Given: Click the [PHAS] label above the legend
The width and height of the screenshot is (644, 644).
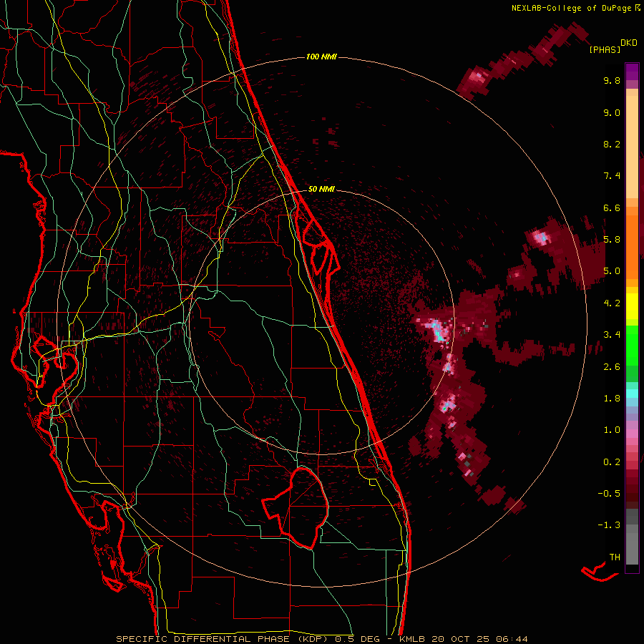Looking at the screenshot, I should coord(605,49).
